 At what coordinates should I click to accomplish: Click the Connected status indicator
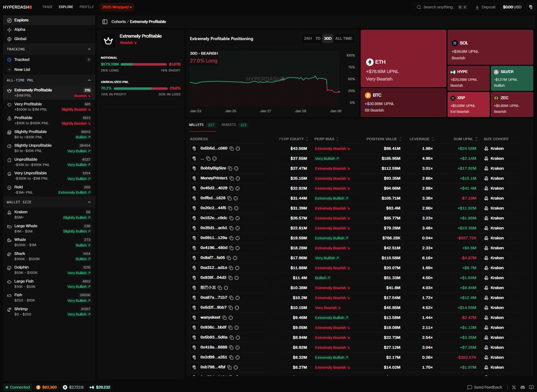point(17,387)
